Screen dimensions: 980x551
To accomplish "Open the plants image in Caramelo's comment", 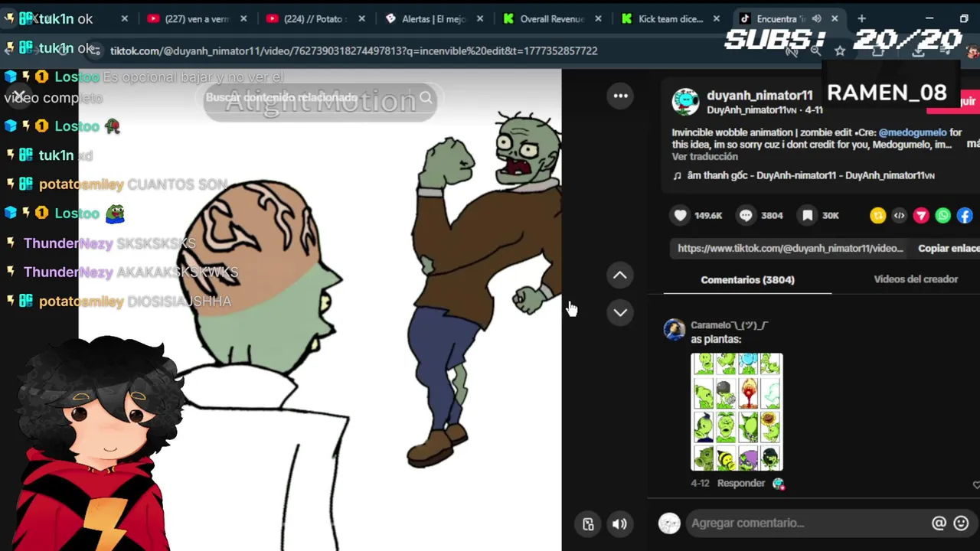I will click(737, 412).
